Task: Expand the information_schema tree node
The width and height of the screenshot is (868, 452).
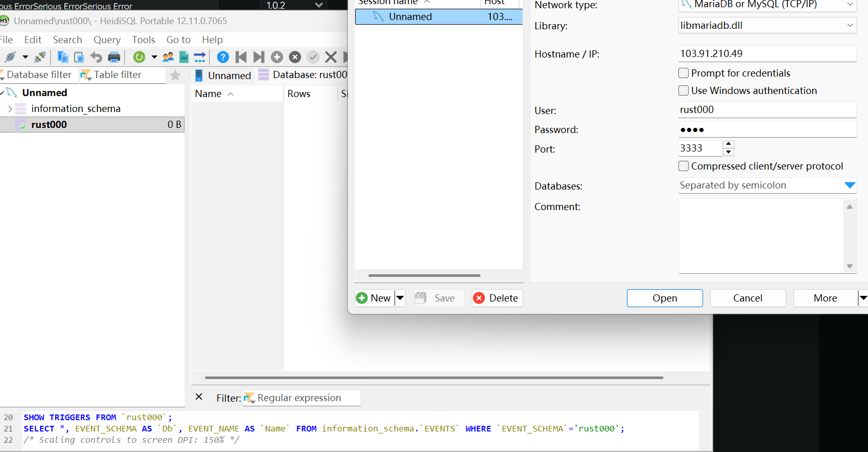Action: click(x=10, y=109)
